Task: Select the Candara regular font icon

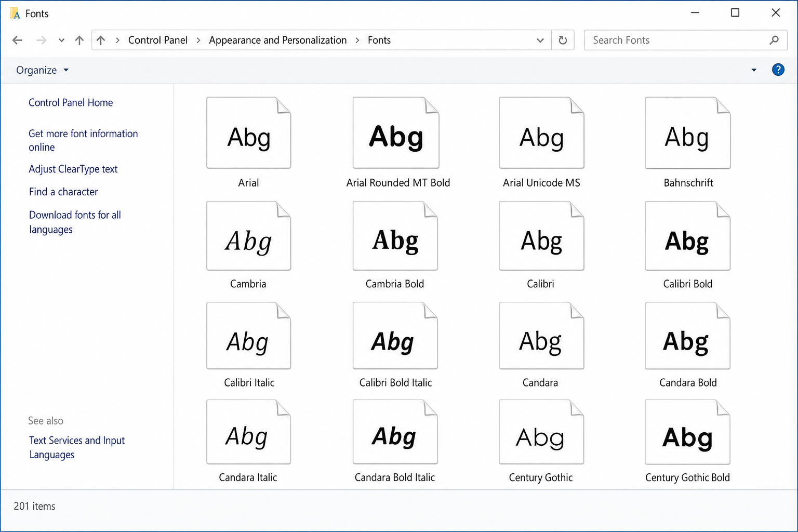Action: point(541,336)
